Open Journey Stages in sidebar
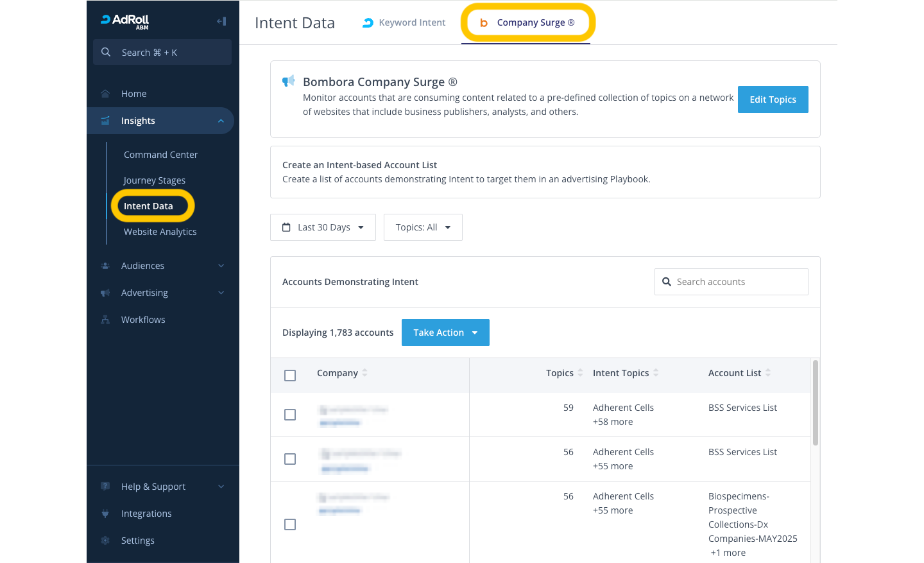The image size is (924, 563). [x=155, y=180]
